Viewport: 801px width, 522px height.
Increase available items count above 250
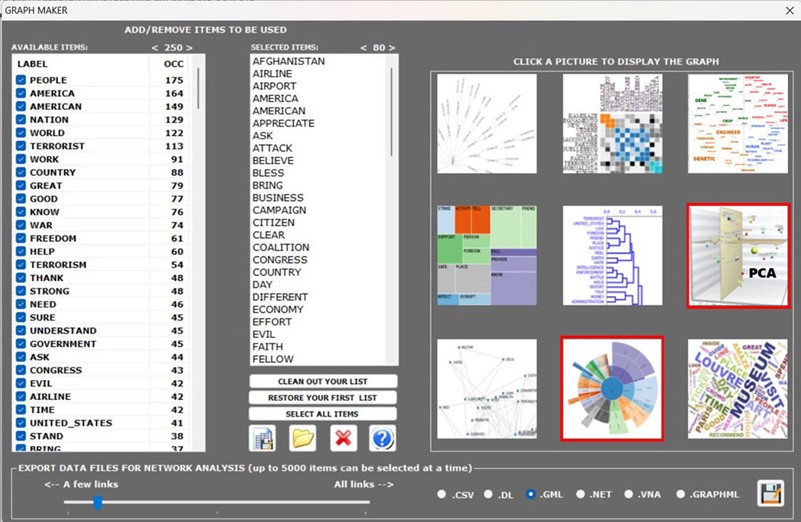pyautogui.click(x=190, y=48)
